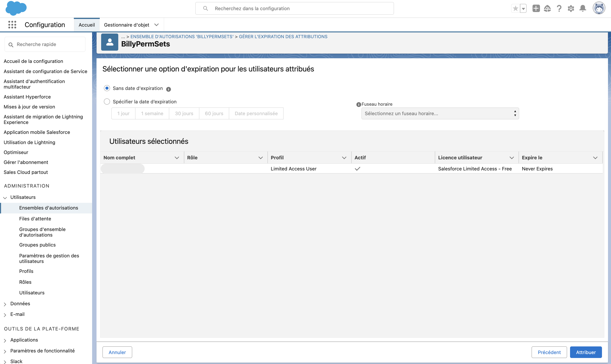Open Expire le column menu chevron
The image size is (611, 364).
(x=595, y=158)
